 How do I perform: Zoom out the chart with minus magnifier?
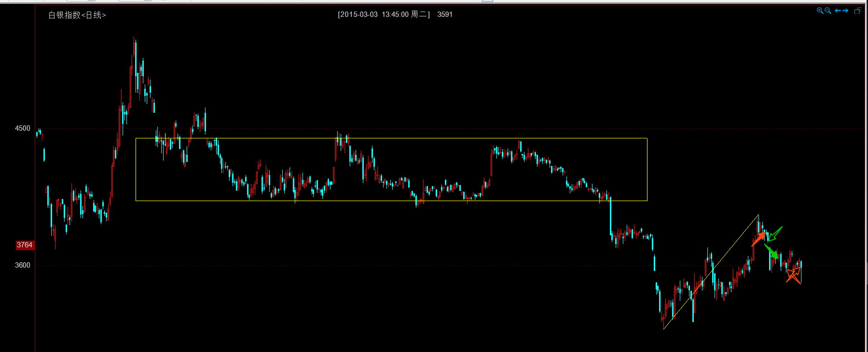(828, 11)
